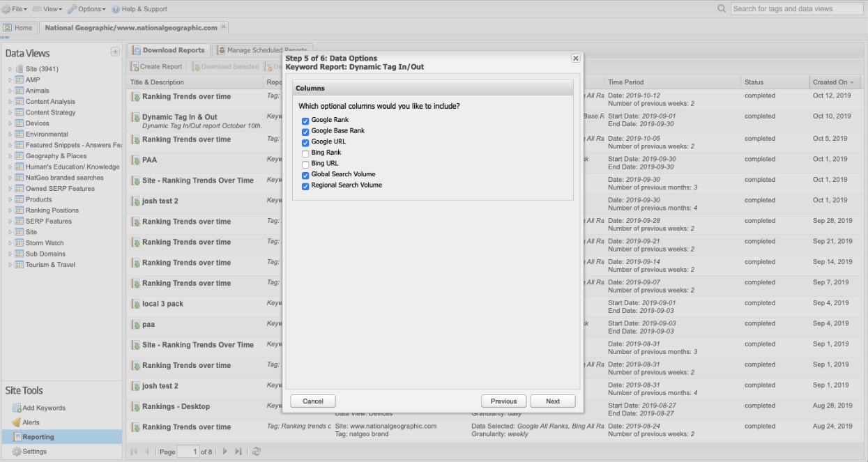Click the search magnifier icon

722,9
